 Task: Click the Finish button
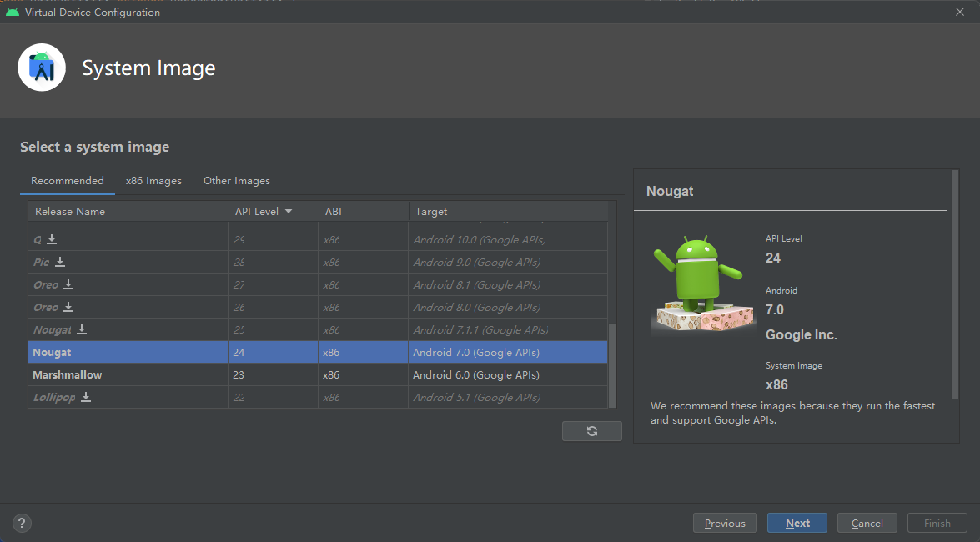pyautogui.click(x=937, y=524)
